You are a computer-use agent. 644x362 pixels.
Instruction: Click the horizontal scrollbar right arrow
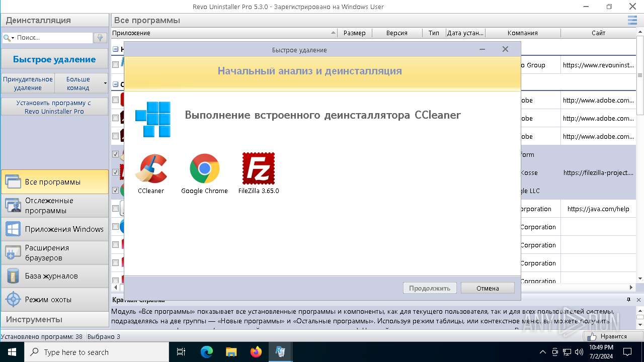[x=631, y=288]
